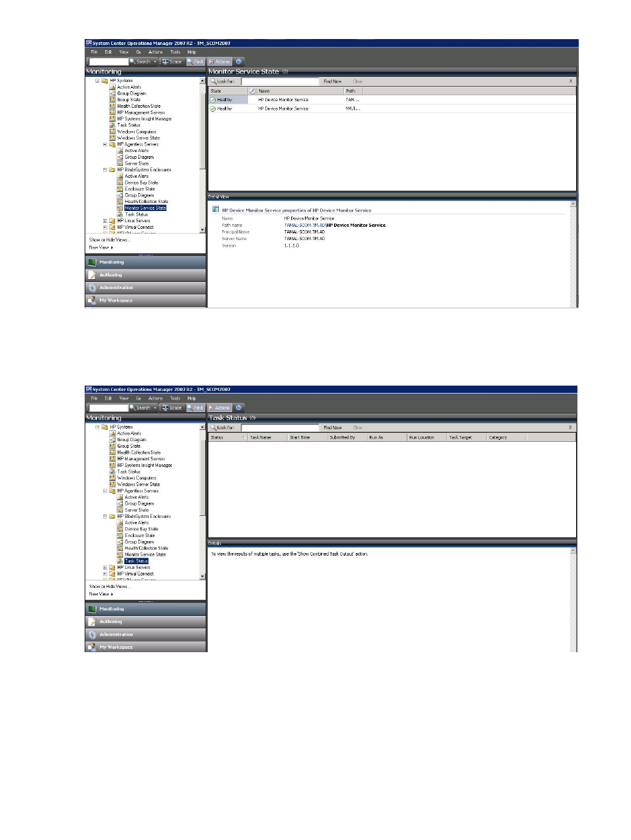
Task: Click Find Now in Task Status window
Action: (x=333, y=428)
